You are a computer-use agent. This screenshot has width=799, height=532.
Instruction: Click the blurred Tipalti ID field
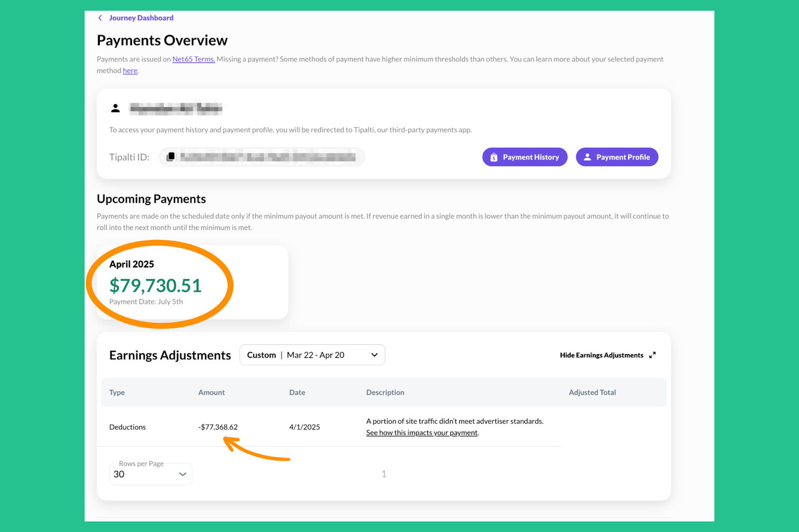click(268, 157)
